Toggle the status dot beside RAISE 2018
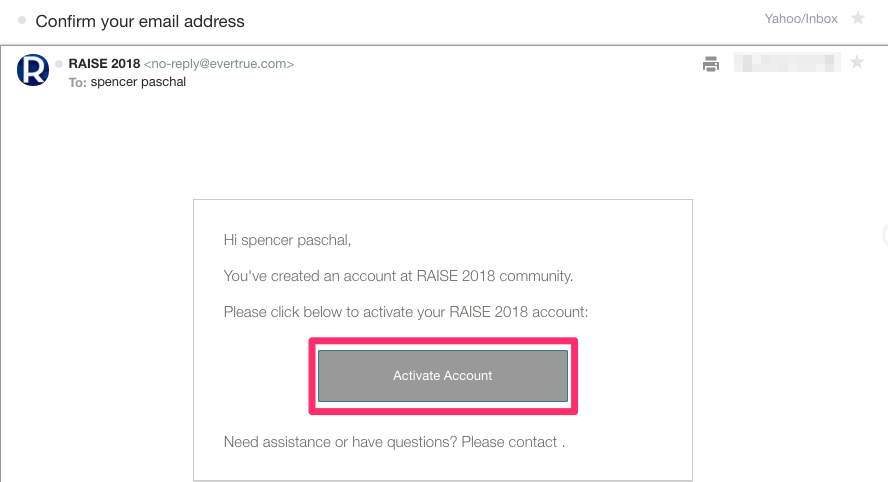The height and width of the screenshot is (482, 888). [60, 64]
